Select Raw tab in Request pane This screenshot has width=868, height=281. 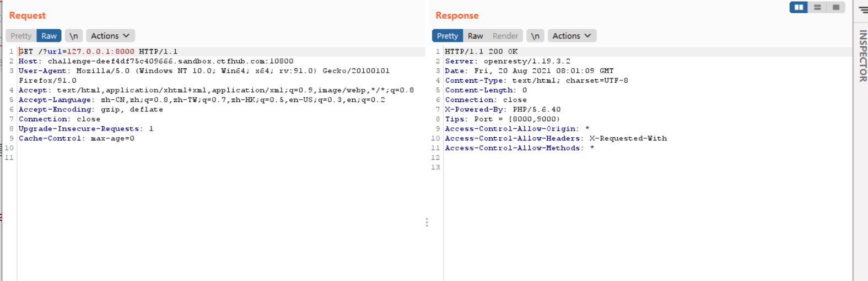[49, 36]
